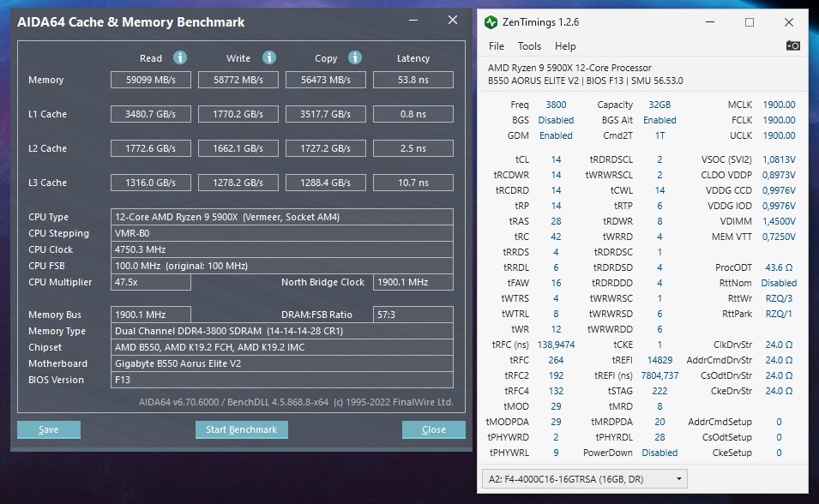Click Memory Type Dual Channel DDR4-3800 field
This screenshot has height=504, width=819.
[x=282, y=331]
